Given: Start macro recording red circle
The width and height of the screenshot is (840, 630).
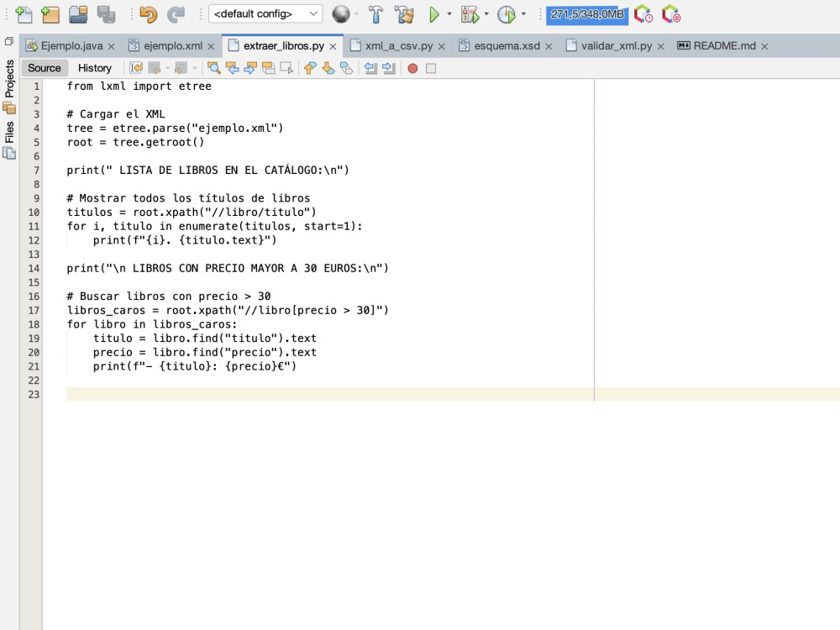Looking at the screenshot, I should (412, 68).
